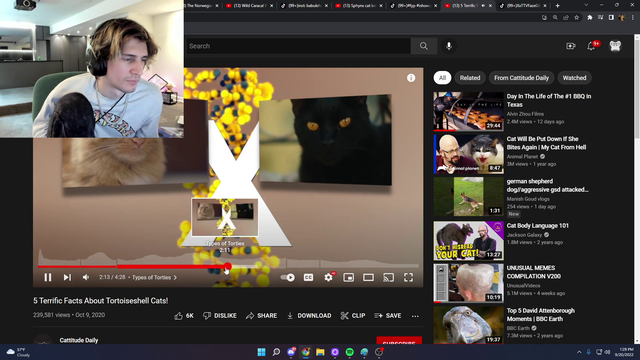The image size is (640, 360).
Task: Click the YouTube search field
Action: tap(298, 46)
